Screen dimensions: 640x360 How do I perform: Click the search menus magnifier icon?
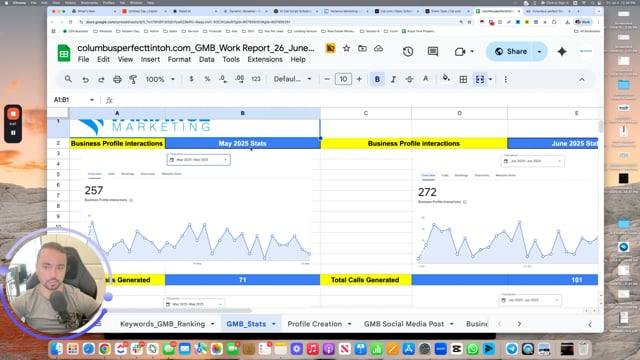(68, 79)
